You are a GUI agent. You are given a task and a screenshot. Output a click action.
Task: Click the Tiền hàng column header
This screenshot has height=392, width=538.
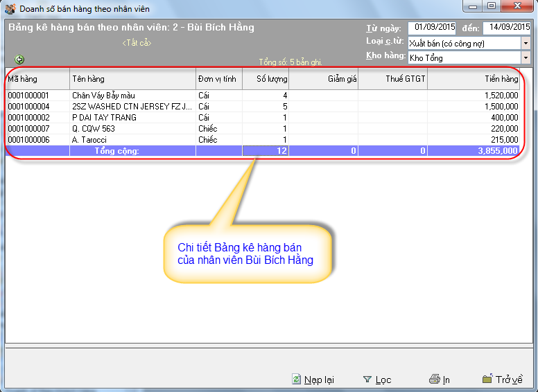[x=474, y=79]
